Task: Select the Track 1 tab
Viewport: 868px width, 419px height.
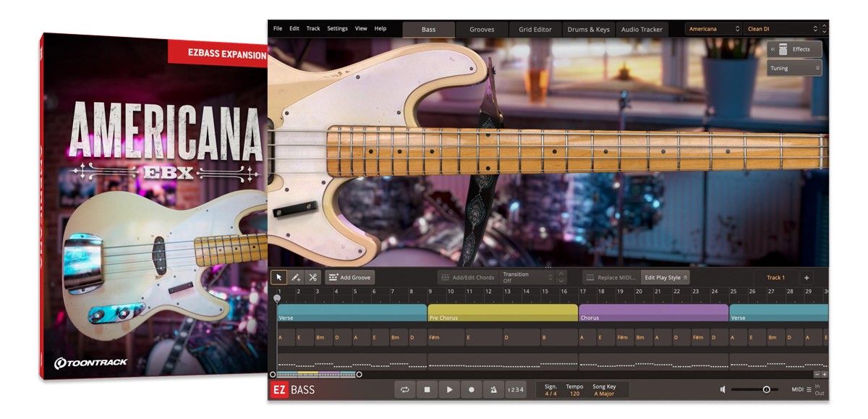Action: (x=775, y=277)
